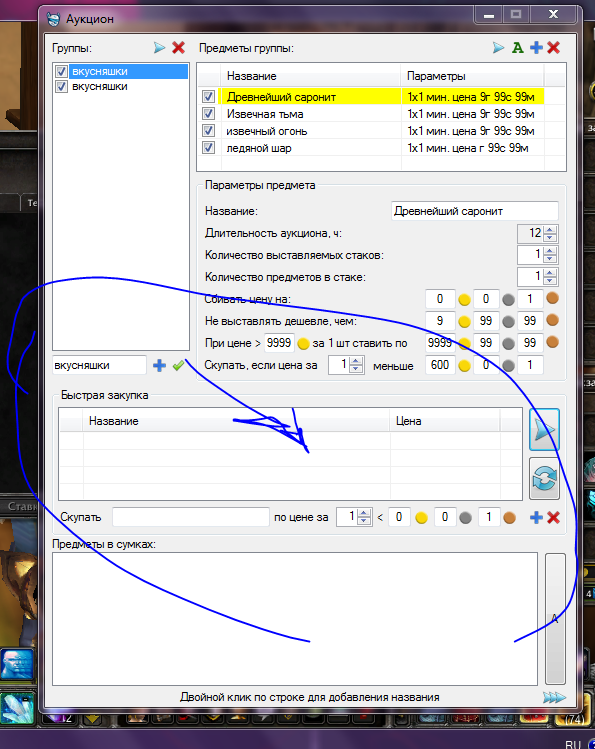The width and height of the screenshot is (595, 749).
Task: Add group with the plus beside вкусняшки field
Action: [159, 366]
